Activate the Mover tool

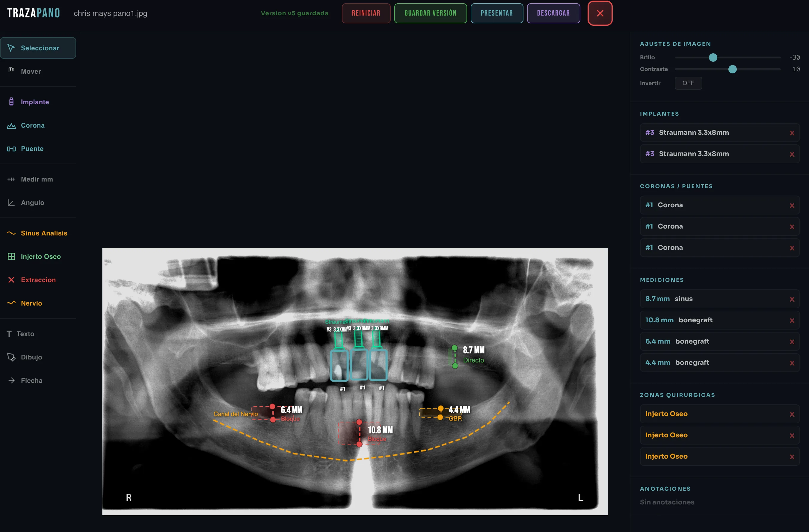tap(31, 71)
